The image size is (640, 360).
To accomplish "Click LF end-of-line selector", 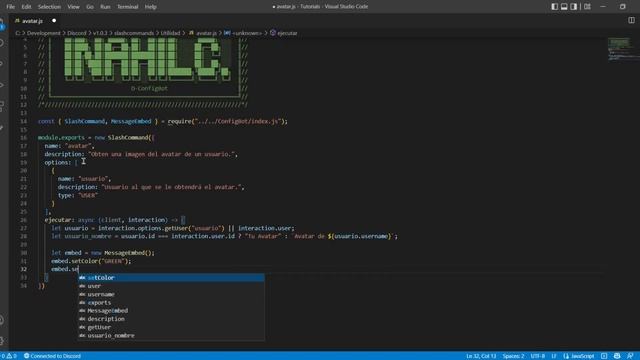I will (x=554, y=356).
